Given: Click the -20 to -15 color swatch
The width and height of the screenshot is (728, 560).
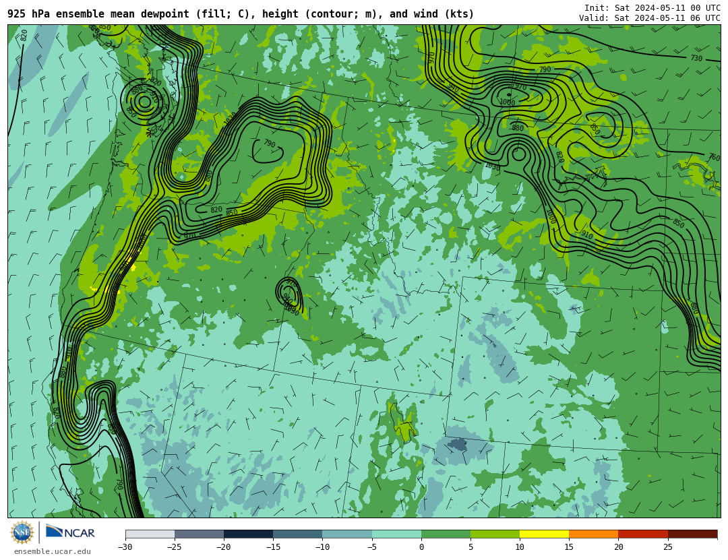Looking at the screenshot, I should click(x=248, y=534).
